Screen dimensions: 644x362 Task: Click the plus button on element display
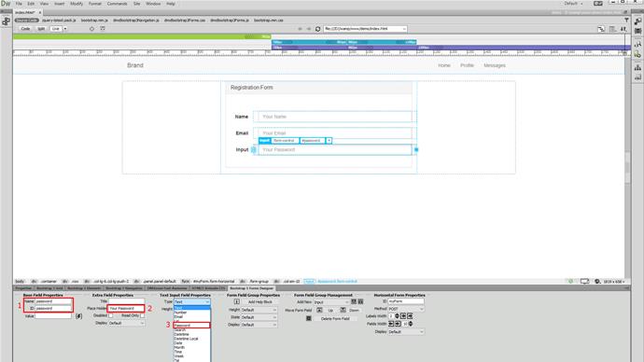point(329,140)
